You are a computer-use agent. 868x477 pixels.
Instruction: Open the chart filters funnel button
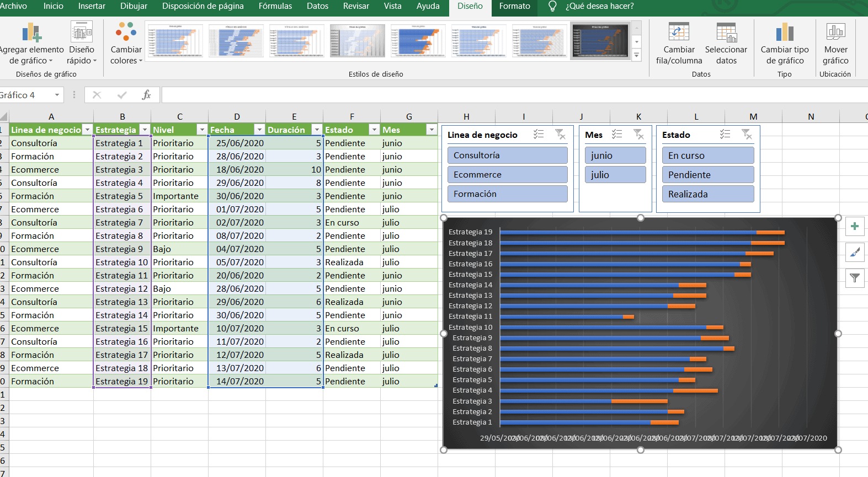pyautogui.click(x=855, y=278)
